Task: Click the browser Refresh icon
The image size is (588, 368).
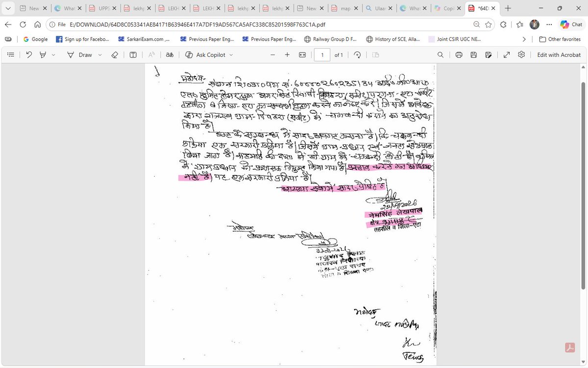Action: [23, 24]
